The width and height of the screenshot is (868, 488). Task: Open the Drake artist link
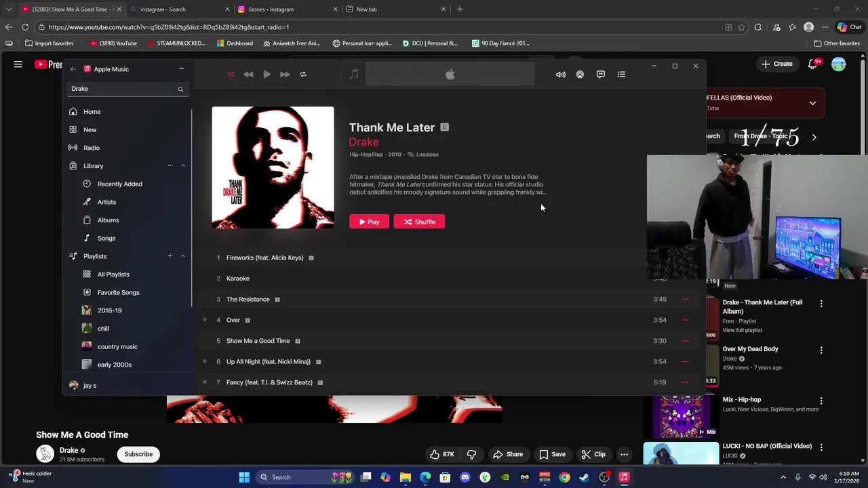click(363, 142)
